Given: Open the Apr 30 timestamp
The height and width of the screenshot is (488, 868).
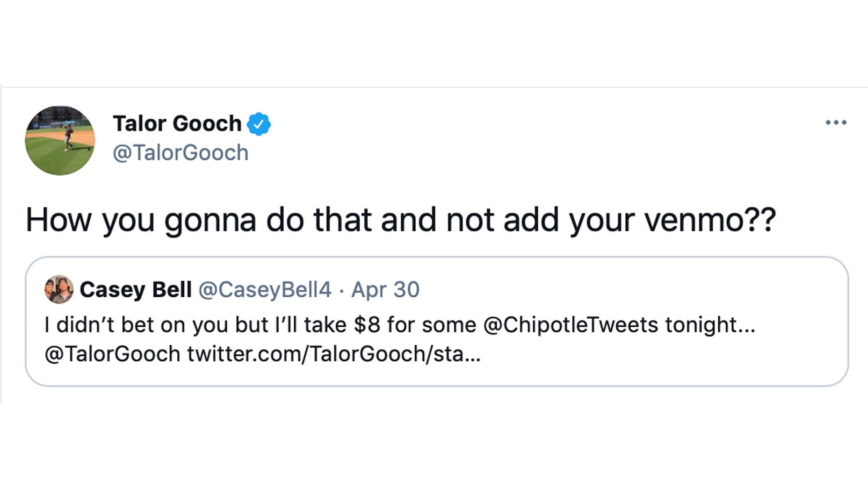Looking at the screenshot, I should coord(385,290).
